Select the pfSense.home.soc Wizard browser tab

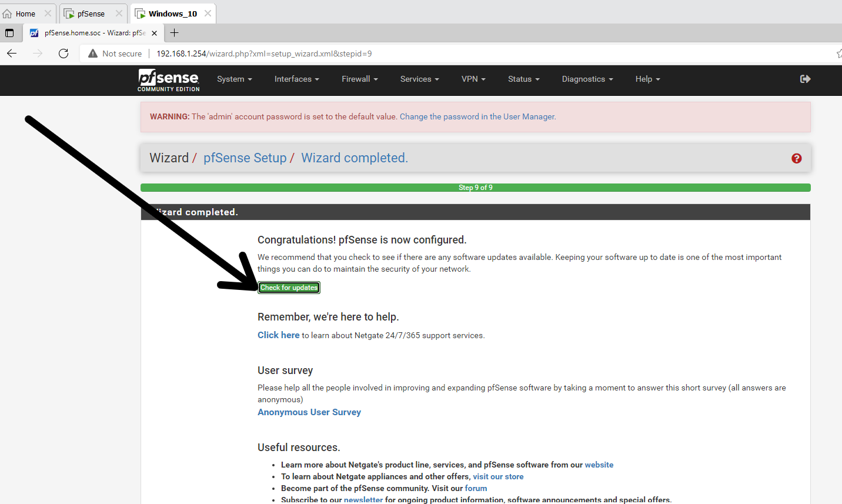[94, 33]
